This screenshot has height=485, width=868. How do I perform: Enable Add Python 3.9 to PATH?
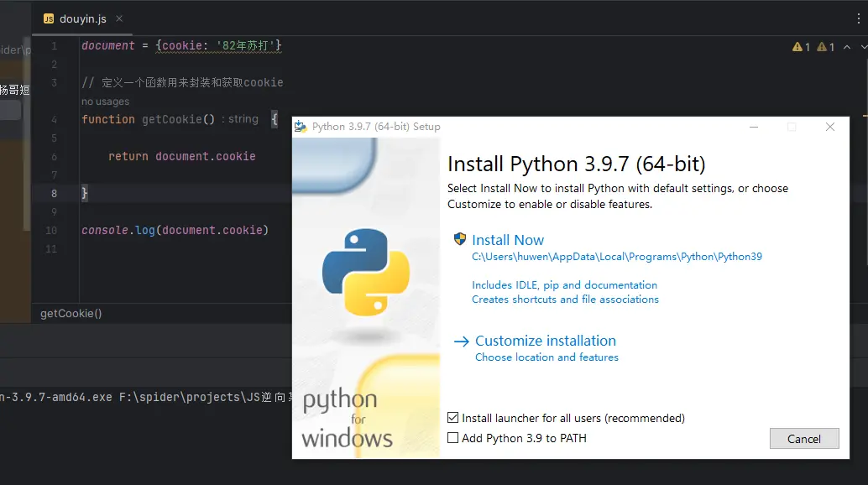[452, 437]
